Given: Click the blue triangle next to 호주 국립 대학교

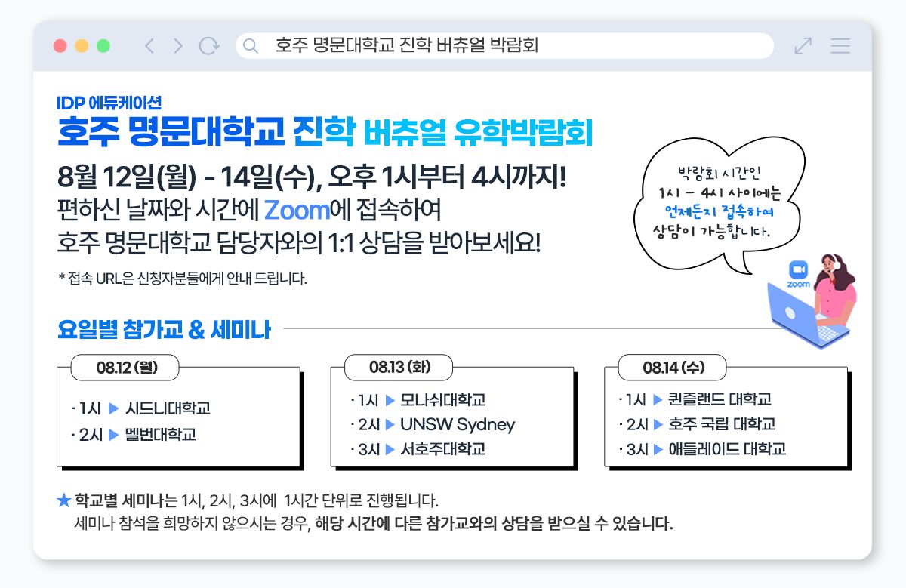Looking at the screenshot, I should coord(658,424).
